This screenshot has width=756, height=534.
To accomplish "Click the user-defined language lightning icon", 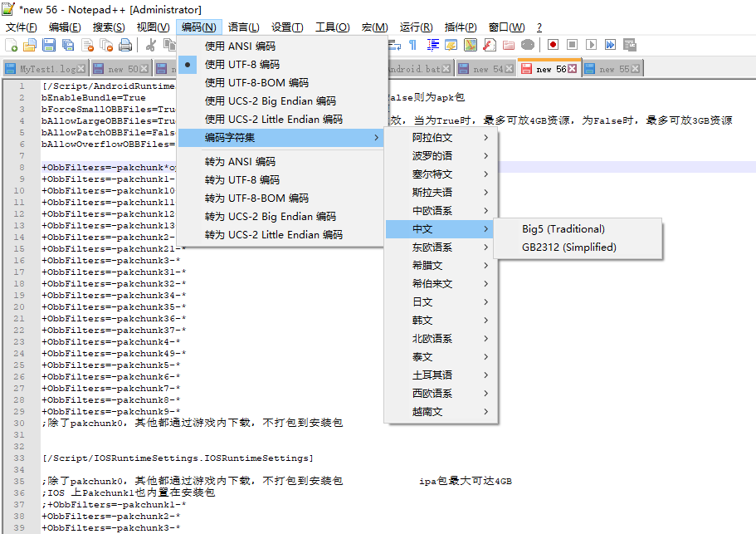I will click(451, 45).
